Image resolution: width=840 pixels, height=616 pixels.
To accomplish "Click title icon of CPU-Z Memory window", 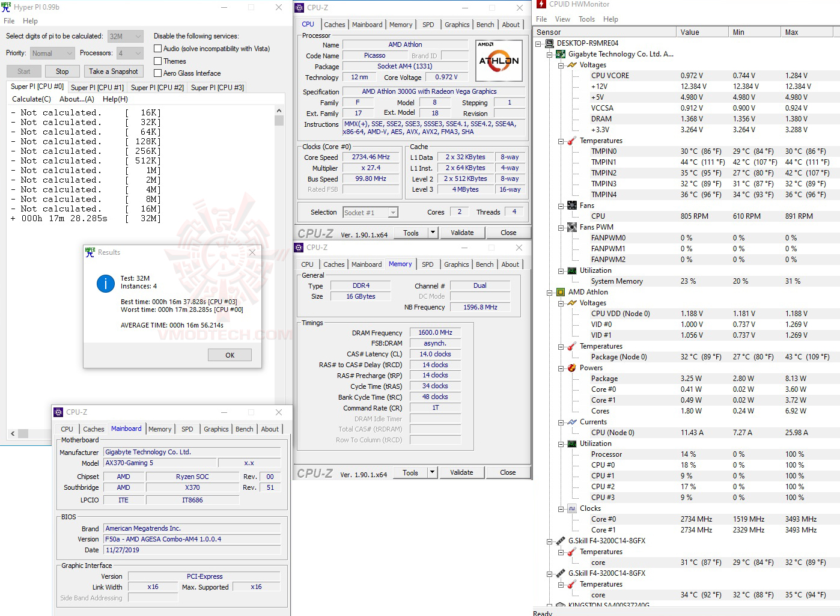I will tap(299, 248).
